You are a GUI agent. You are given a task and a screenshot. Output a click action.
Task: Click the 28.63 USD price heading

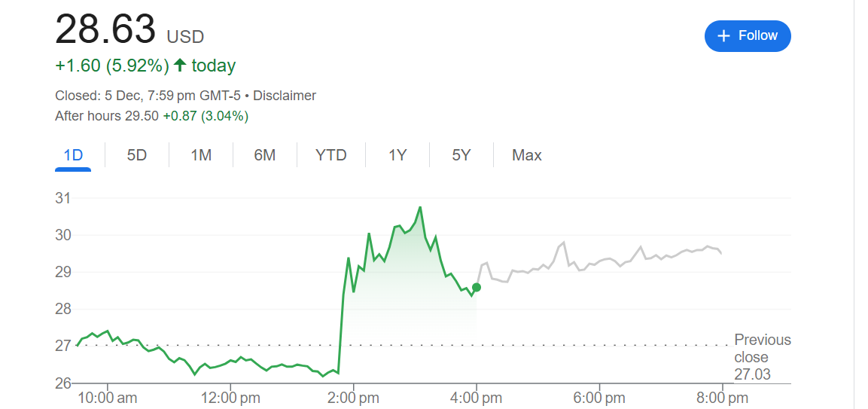[x=129, y=32]
